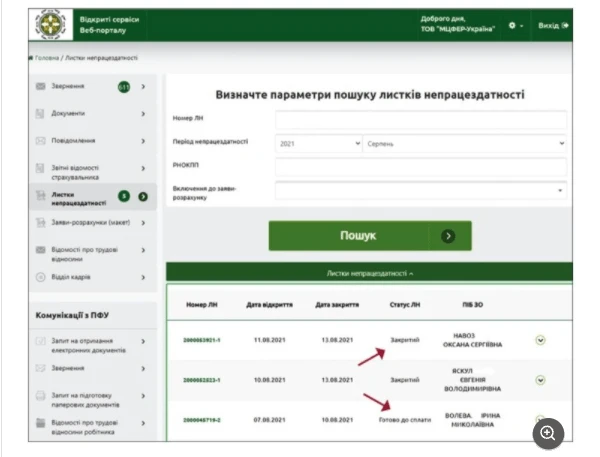Expand the row of ЯСКУЛ ЄВГЕНІЯ ВОЛОДИМИРІВНА
Image resolution: width=600 pixels, height=457 pixels.
[x=540, y=380]
